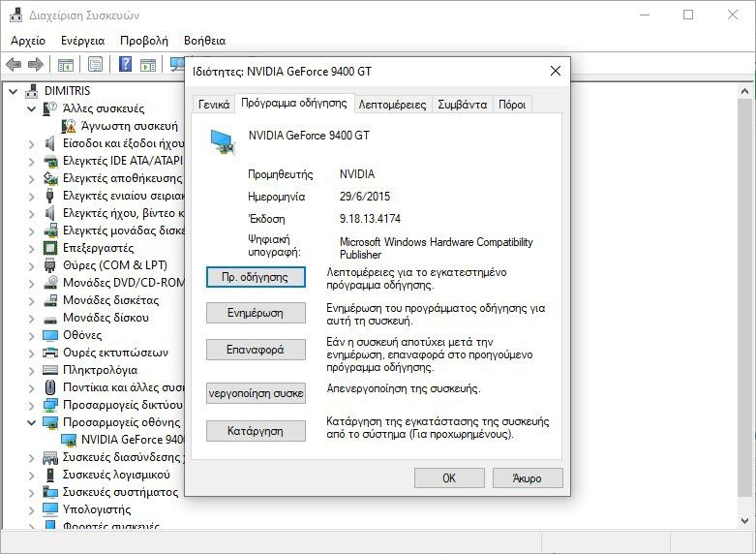This screenshot has height=554, width=756.
Task: Click the device tree scrollbar up arrow
Action: click(744, 91)
